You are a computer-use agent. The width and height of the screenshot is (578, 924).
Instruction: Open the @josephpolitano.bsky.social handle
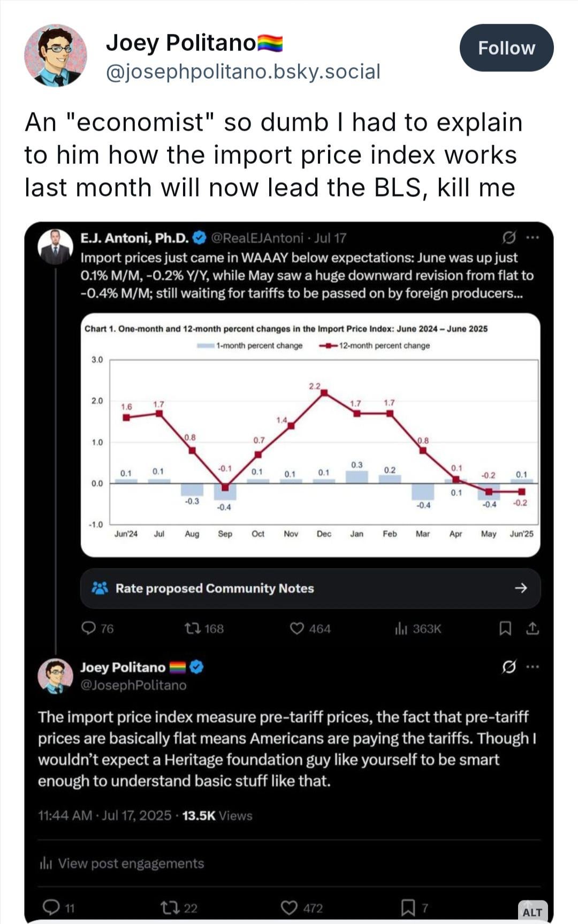click(x=244, y=71)
